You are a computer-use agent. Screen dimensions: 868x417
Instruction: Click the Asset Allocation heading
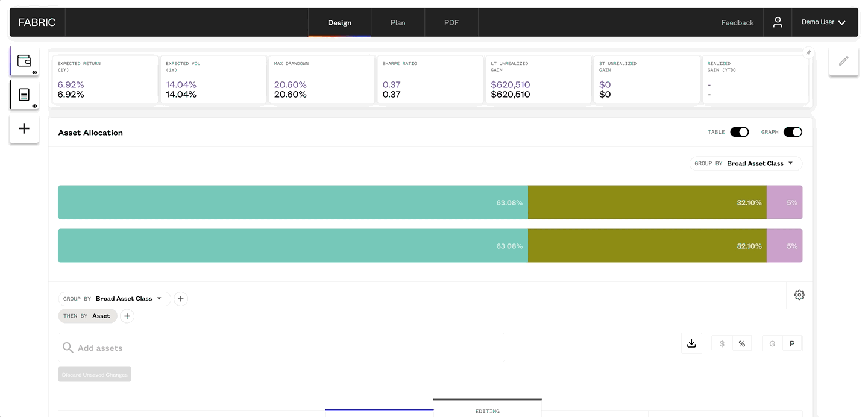(x=90, y=133)
